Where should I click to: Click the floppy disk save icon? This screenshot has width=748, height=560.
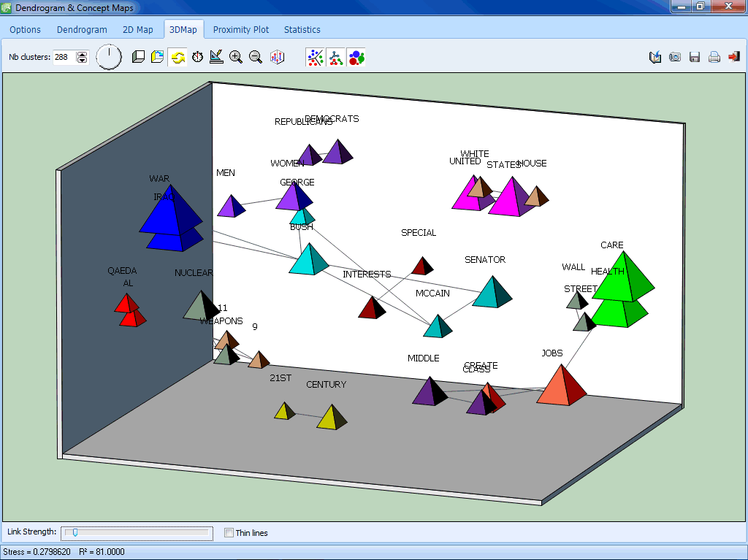pos(695,57)
